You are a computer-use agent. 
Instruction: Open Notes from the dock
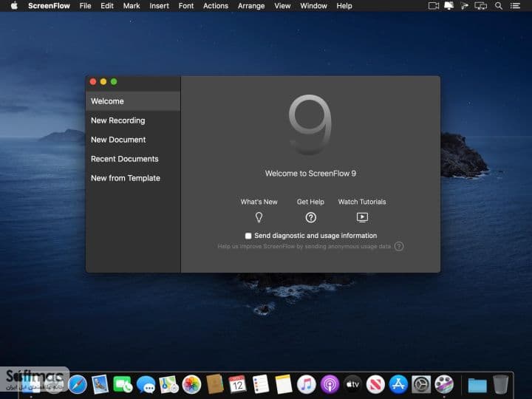coord(284,385)
